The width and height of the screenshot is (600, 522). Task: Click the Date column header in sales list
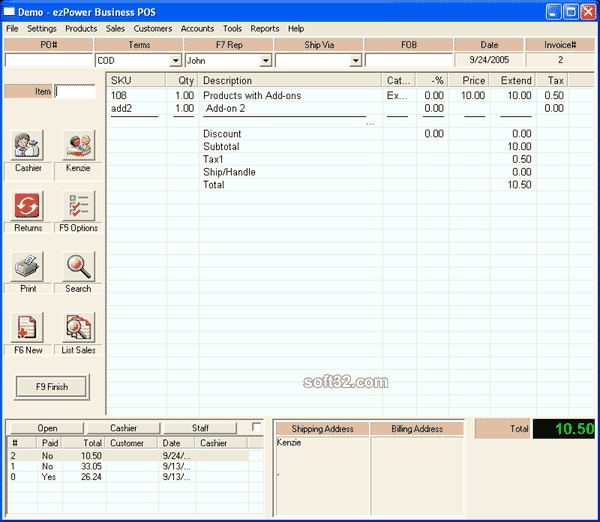pyautogui.click(x=176, y=443)
